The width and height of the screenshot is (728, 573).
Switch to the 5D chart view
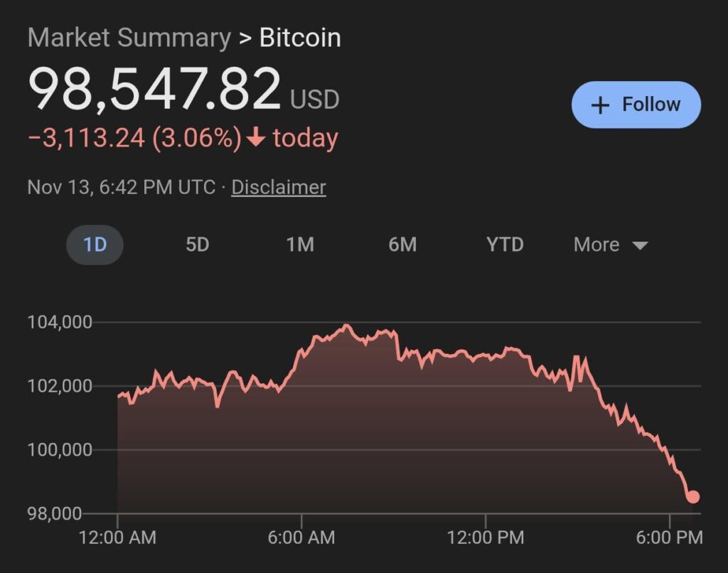[197, 245]
